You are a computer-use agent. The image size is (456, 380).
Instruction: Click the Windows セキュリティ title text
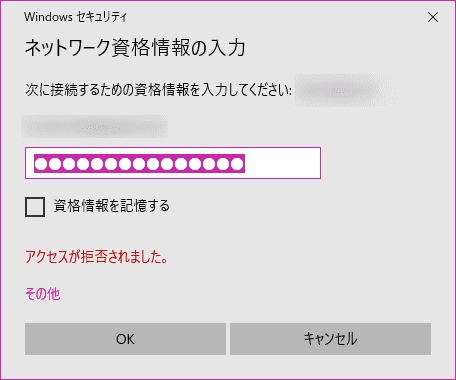[x=75, y=17]
